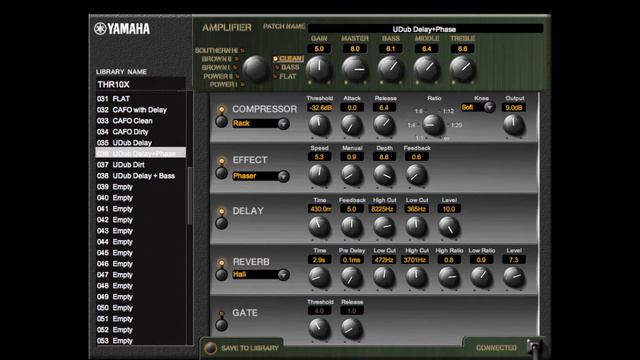
Task: Select the empty slot 039
Action: (x=140, y=187)
